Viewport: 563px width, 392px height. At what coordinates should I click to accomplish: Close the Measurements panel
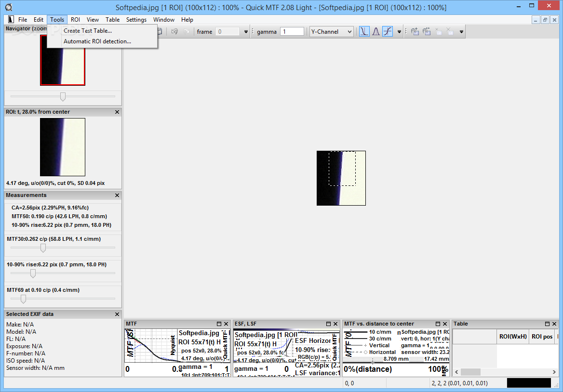pyautogui.click(x=117, y=195)
